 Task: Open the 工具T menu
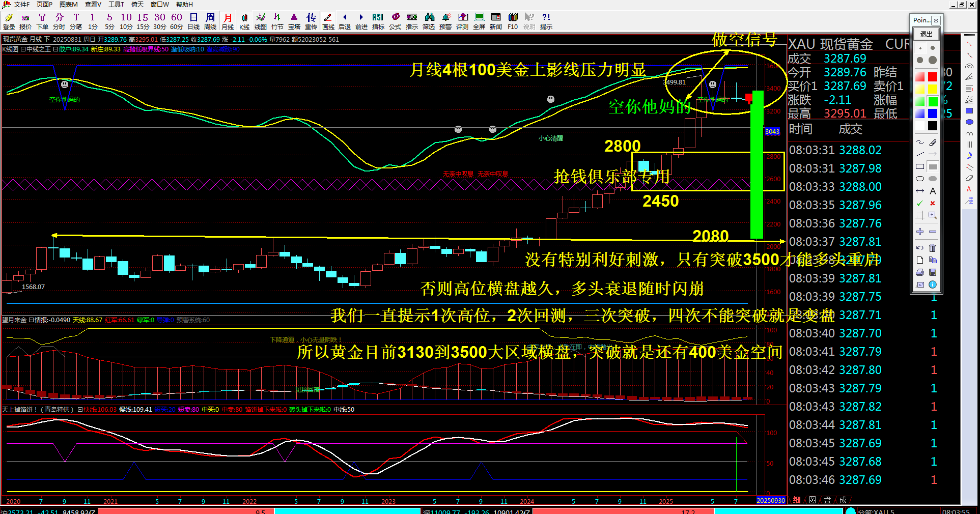116,5
